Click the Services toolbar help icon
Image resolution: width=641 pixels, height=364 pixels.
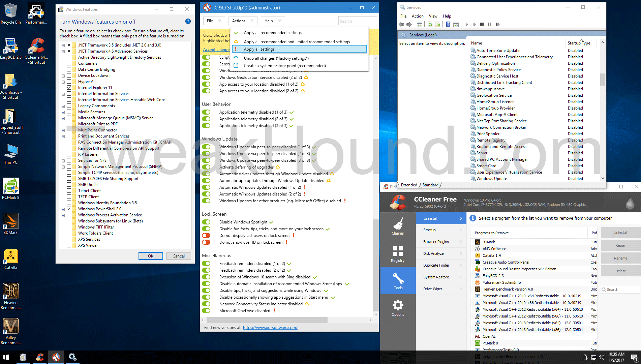point(448,24)
